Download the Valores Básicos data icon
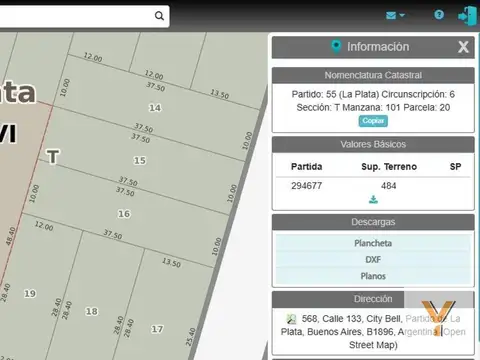 click(x=373, y=200)
